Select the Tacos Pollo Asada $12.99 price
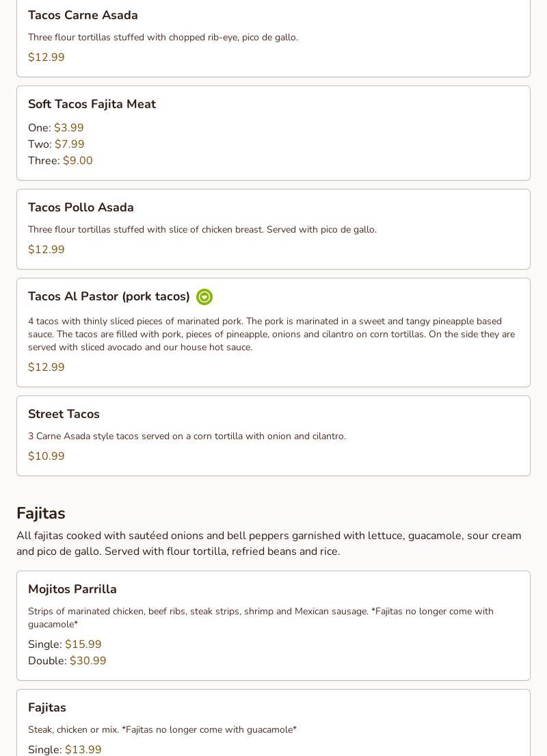Viewport: 547px width, 756px height. pyautogui.click(x=46, y=250)
